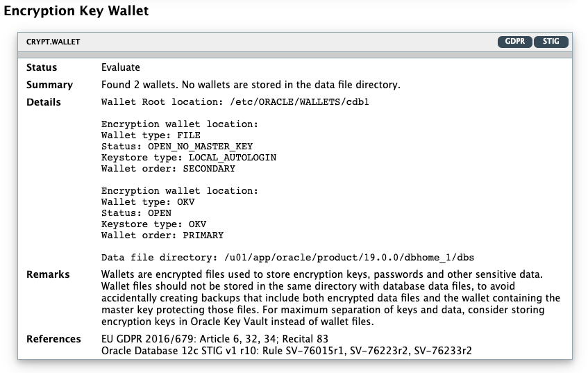588x373 pixels.
Task: Click the Remarks row label
Action: coord(48,274)
